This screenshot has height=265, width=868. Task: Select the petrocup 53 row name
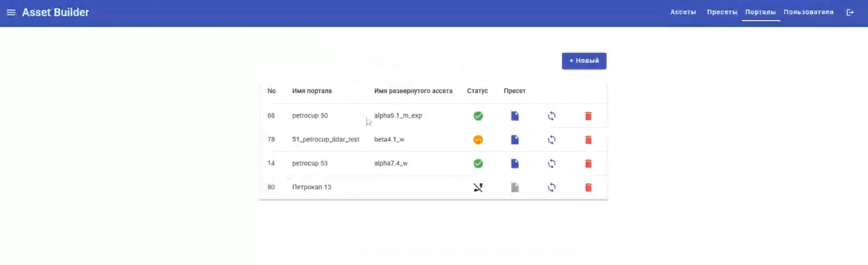coord(310,163)
